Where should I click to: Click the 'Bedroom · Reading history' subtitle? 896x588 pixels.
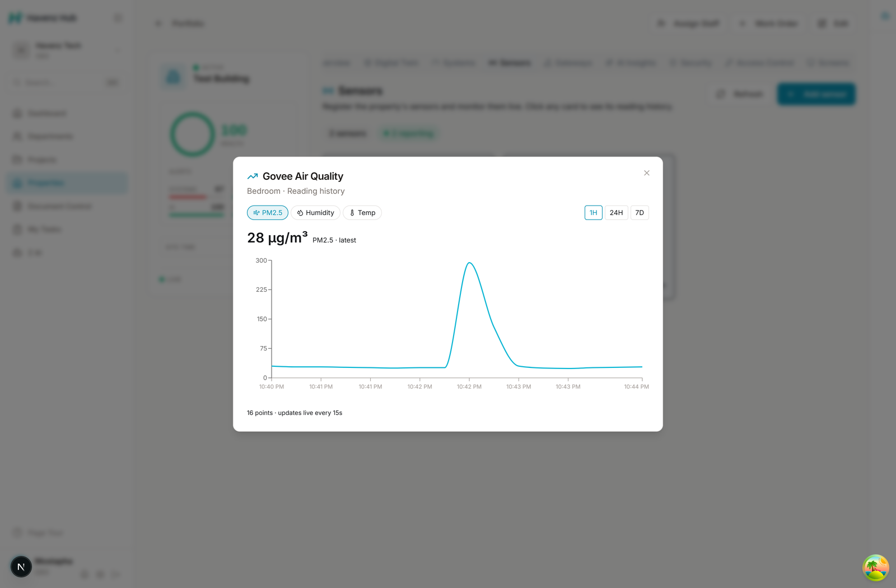(296, 191)
